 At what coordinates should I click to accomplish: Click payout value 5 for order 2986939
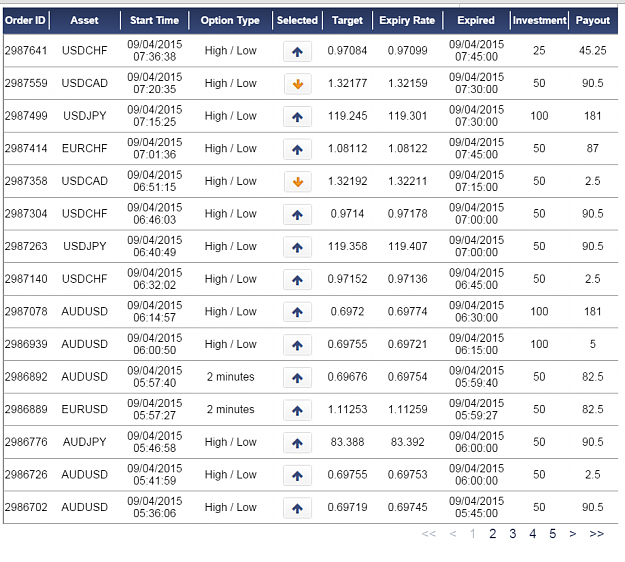593,344
